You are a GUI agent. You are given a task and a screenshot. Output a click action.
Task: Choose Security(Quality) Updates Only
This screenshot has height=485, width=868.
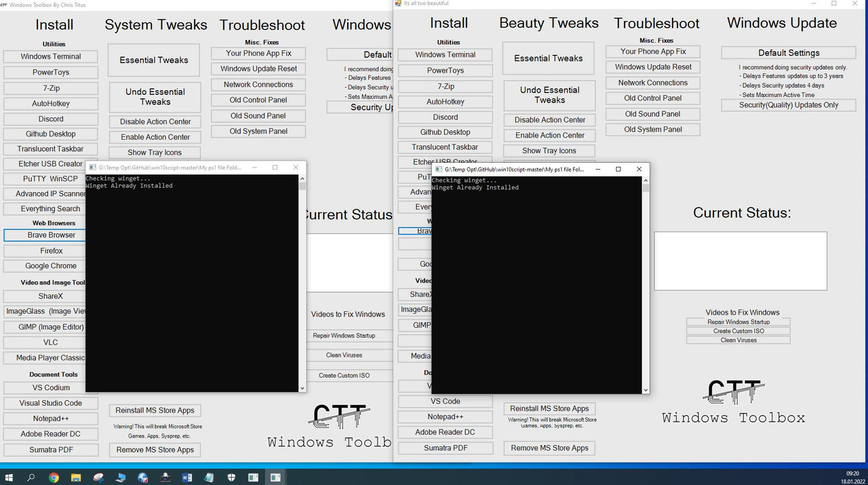(x=789, y=105)
